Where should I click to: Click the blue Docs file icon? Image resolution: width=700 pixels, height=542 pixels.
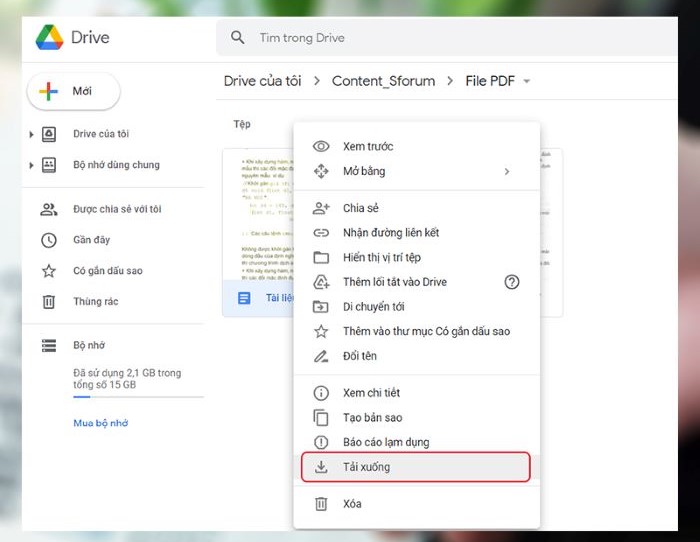pyautogui.click(x=244, y=298)
